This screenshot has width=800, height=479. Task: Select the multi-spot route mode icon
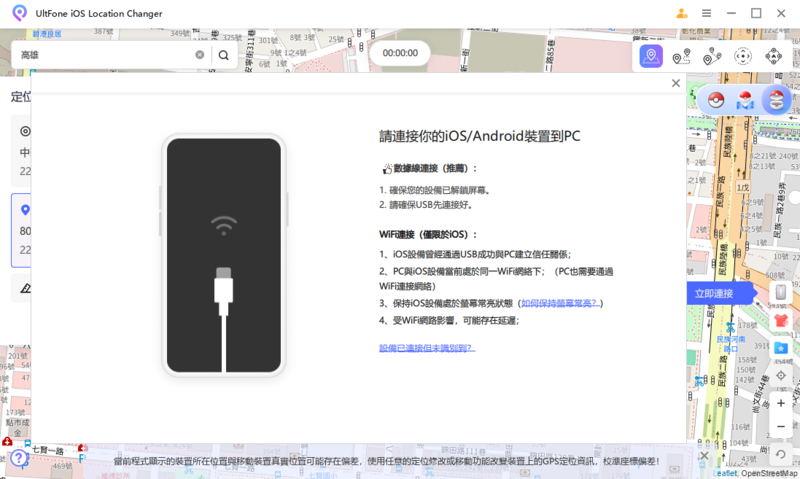click(x=712, y=56)
